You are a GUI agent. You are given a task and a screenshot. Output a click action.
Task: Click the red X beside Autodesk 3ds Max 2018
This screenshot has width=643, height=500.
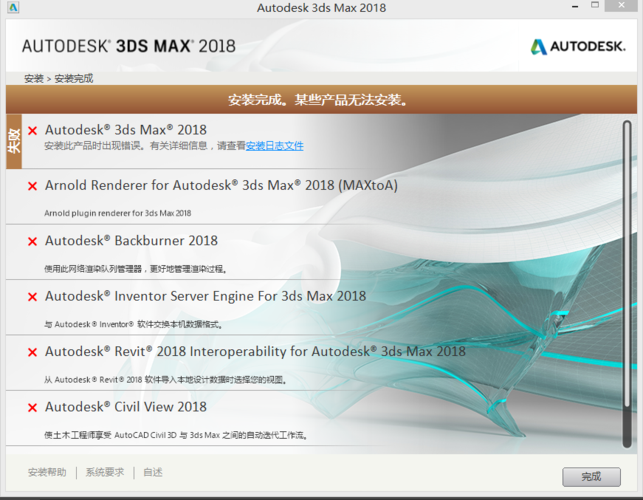[x=32, y=130]
